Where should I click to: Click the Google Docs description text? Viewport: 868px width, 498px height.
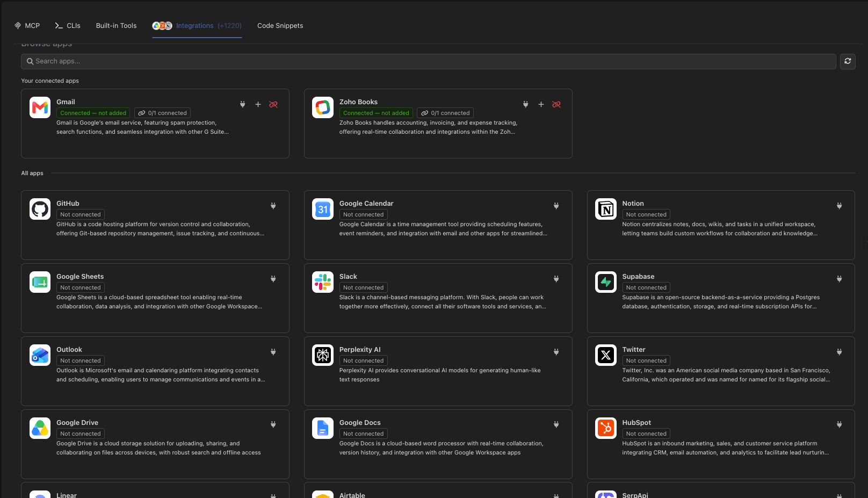[x=441, y=448]
